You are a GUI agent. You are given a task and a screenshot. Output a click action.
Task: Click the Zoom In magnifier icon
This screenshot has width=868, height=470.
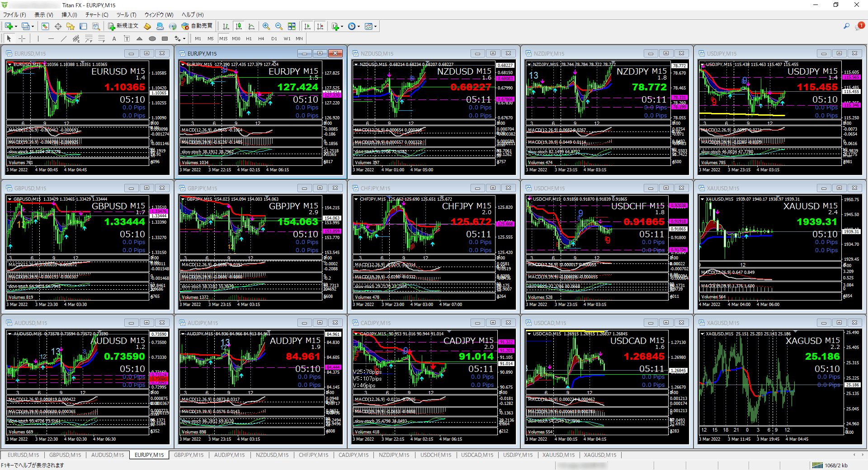266,26
